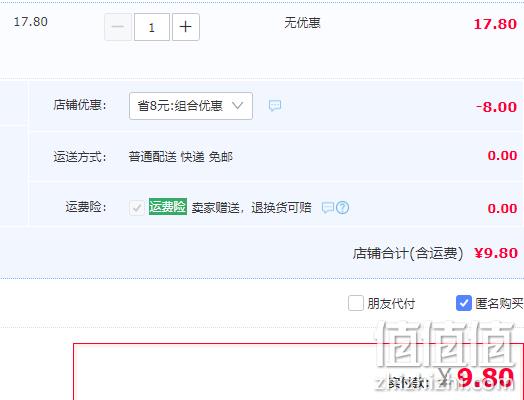Open the 店铺优惠 discount dropdown

click(x=191, y=106)
